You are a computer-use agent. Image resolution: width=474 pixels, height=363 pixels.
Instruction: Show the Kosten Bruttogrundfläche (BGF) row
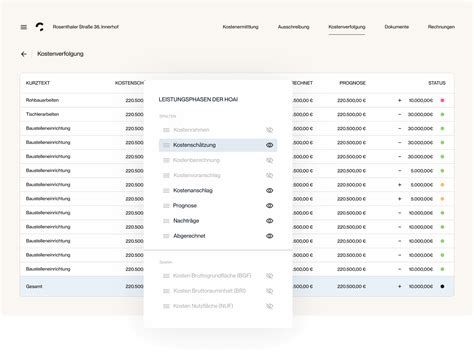click(270, 276)
